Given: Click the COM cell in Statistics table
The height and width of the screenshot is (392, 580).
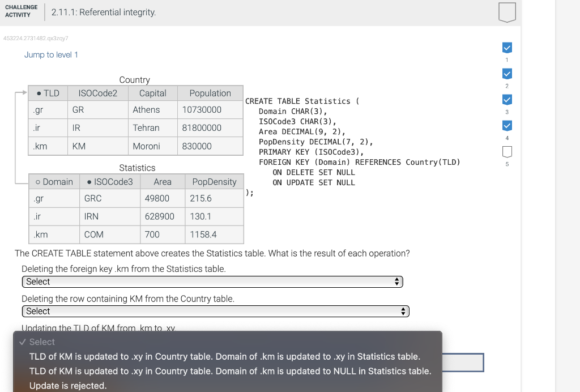Looking at the screenshot, I should tap(110, 235).
